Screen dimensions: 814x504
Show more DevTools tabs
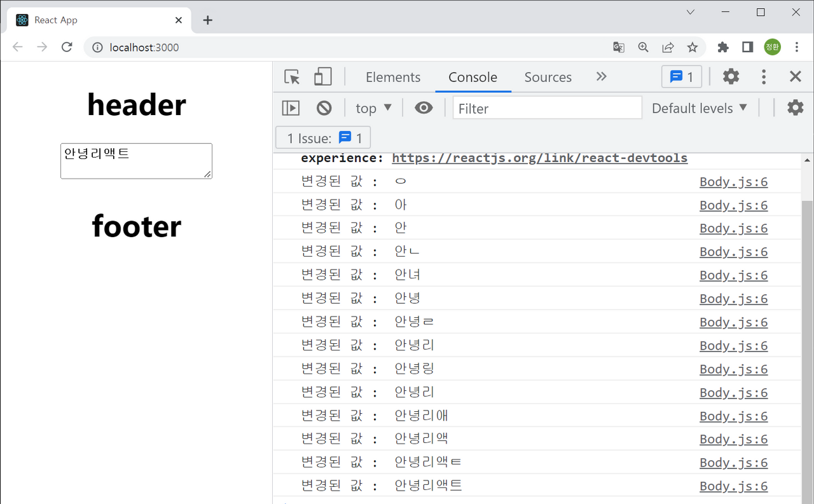click(602, 77)
